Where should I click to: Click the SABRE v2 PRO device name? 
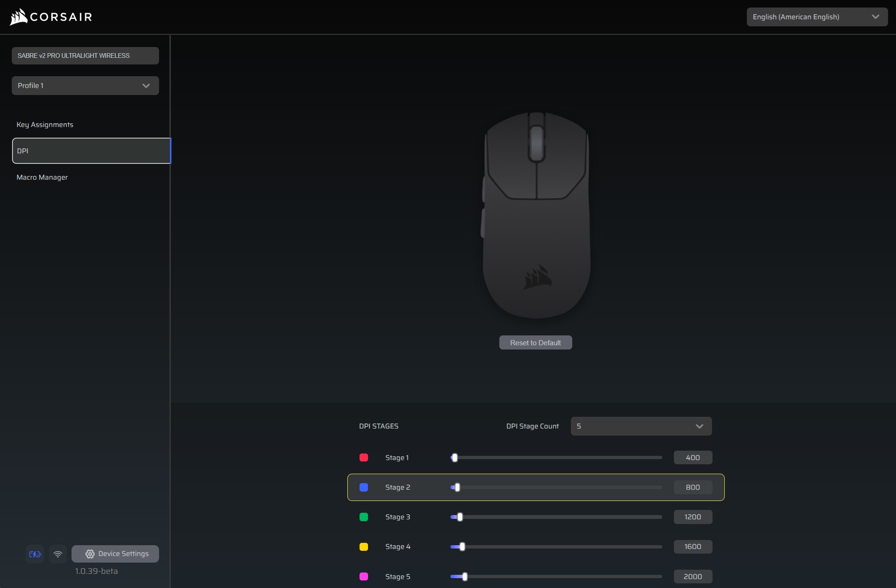85,56
